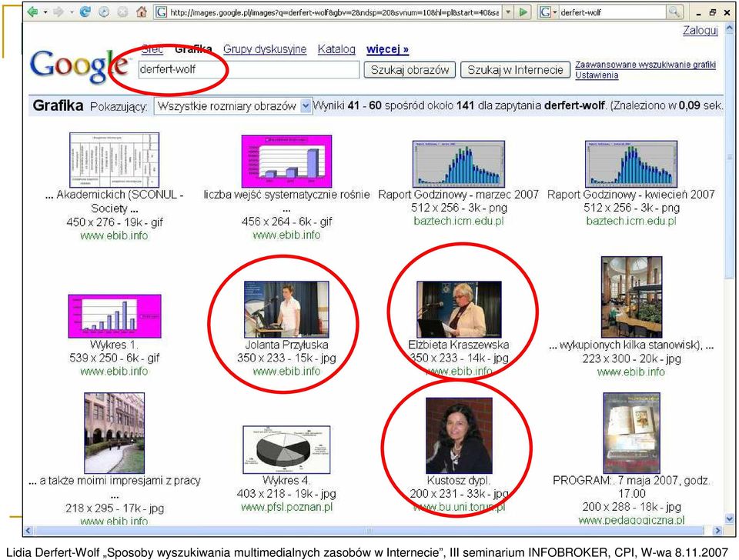Image resolution: width=739 pixels, height=560 pixels.
Task: Go to the Home page icon
Action: [x=142, y=12]
